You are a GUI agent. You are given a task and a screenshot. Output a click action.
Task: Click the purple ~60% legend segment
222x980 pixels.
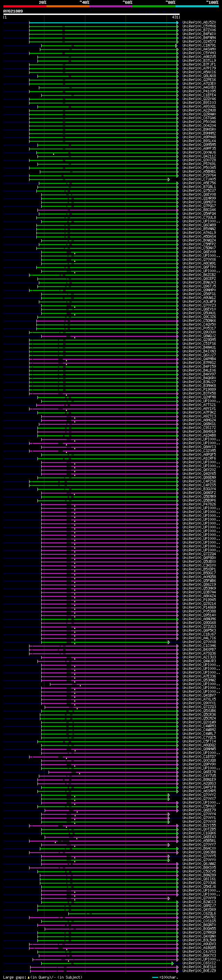[x=111, y=6]
